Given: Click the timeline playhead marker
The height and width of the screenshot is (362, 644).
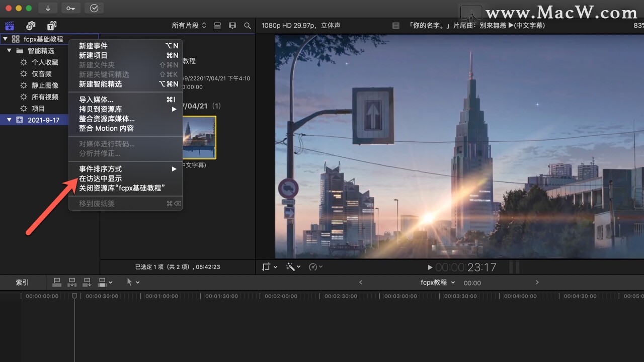Looking at the screenshot, I should [74, 296].
